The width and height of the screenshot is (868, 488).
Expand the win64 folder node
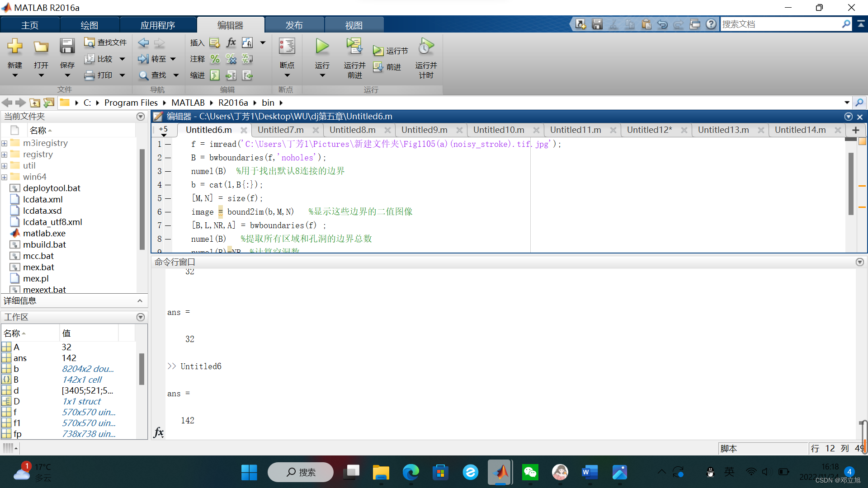click(x=4, y=177)
